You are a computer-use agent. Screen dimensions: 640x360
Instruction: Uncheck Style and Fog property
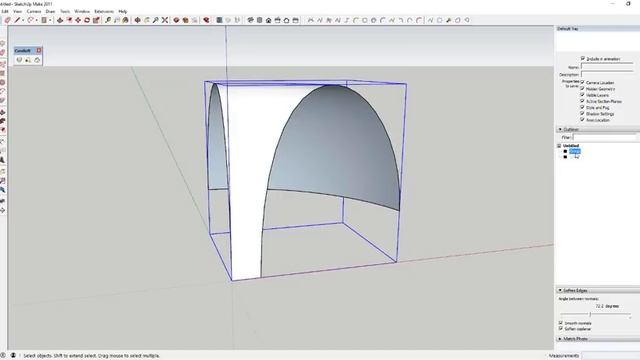pyautogui.click(x=582, y=107)
